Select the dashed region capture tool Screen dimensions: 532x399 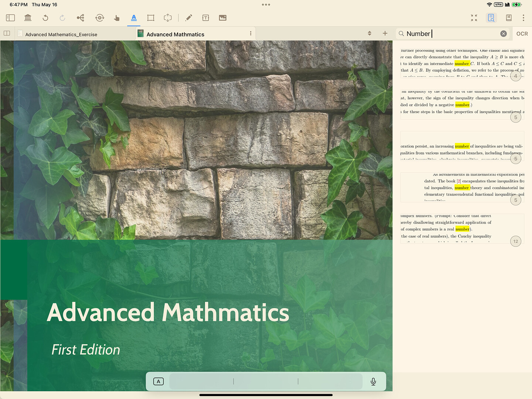click(x=168, y=18)
